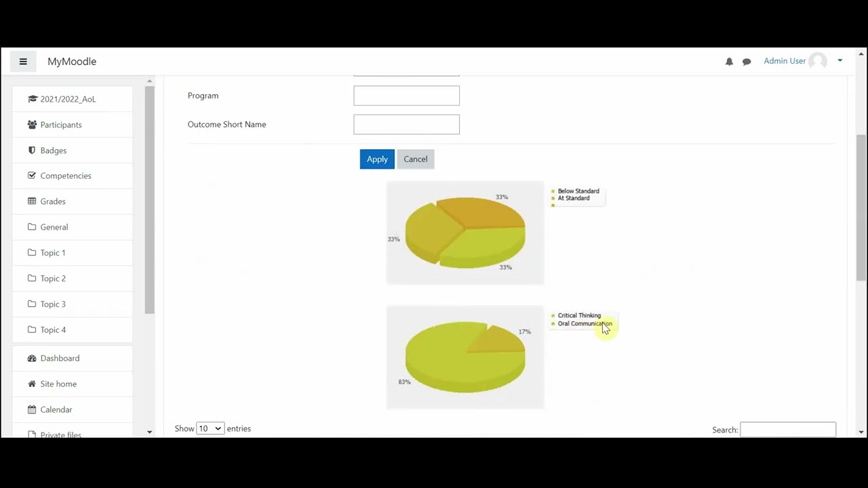Click the Below Standard legend entry
The image size is (868, 488).
pyautogui.click(x=578, y=191)
